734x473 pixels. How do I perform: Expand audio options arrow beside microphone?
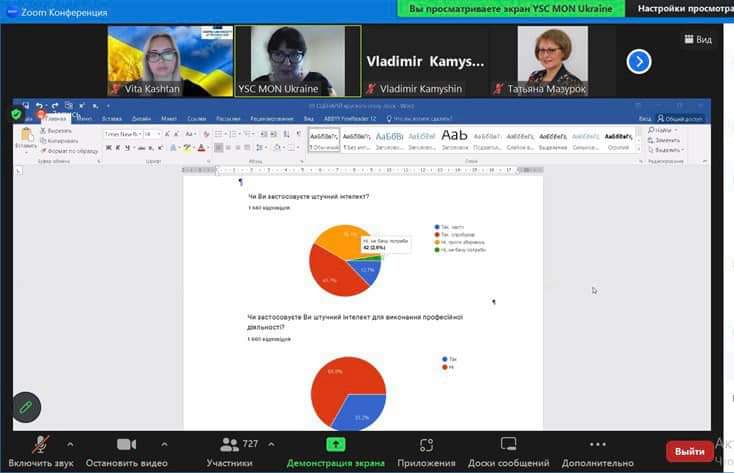pos(70,443)
